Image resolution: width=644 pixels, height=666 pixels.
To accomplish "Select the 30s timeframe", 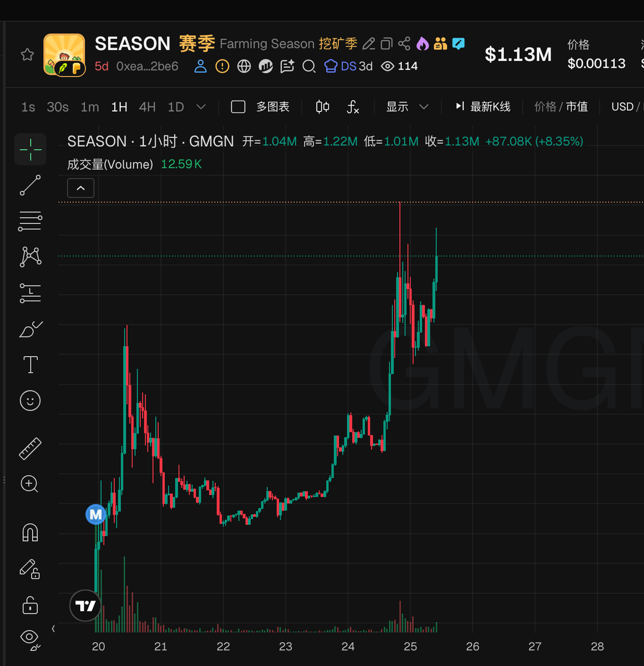I will tap(58, 107).
